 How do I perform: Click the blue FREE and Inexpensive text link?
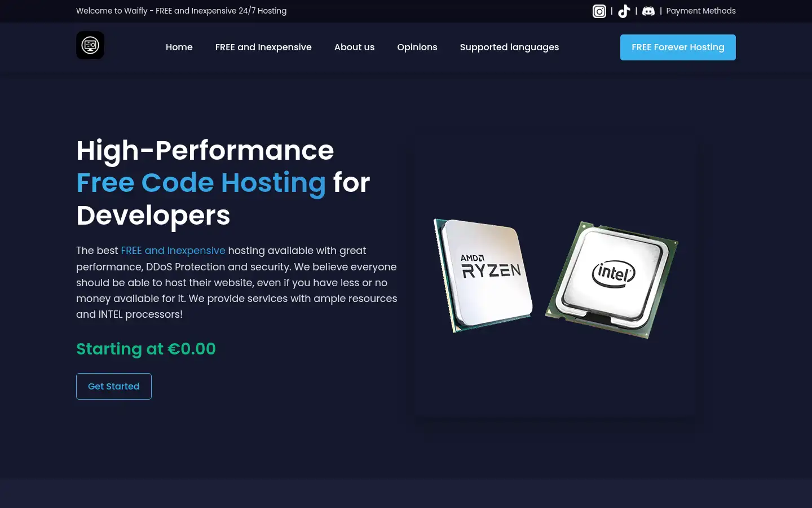point(173,251)
